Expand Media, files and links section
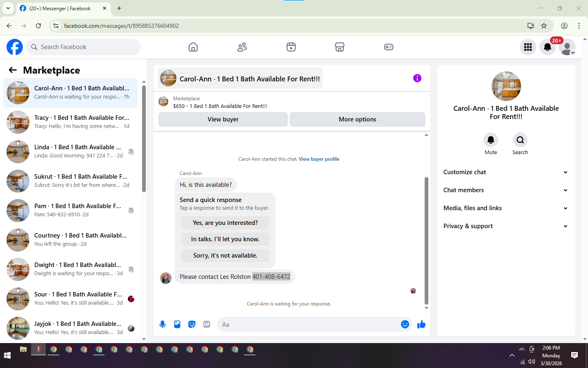The width and height of the screenshot is (588, 368). (506, 208)
